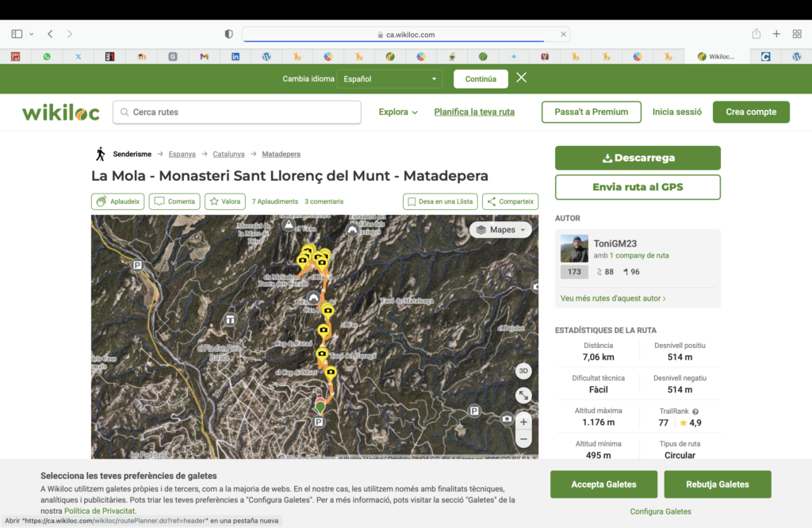This screenshot has height=528, width=812.
Task: Open Planifica la teva ruta
Action: [x=474, y=112]
